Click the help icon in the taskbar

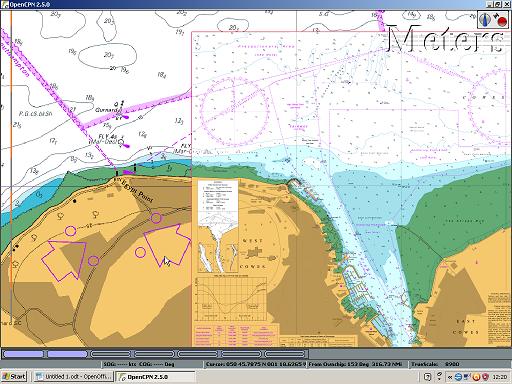428,377
